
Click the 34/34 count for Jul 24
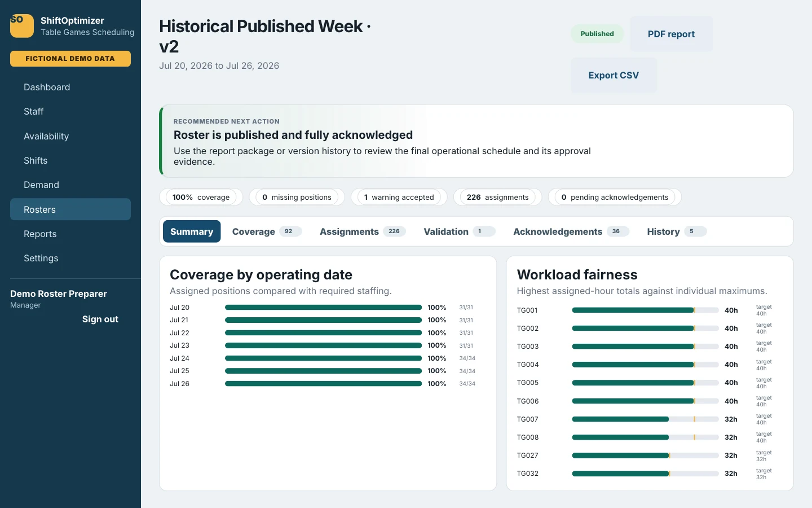(467, 358)
